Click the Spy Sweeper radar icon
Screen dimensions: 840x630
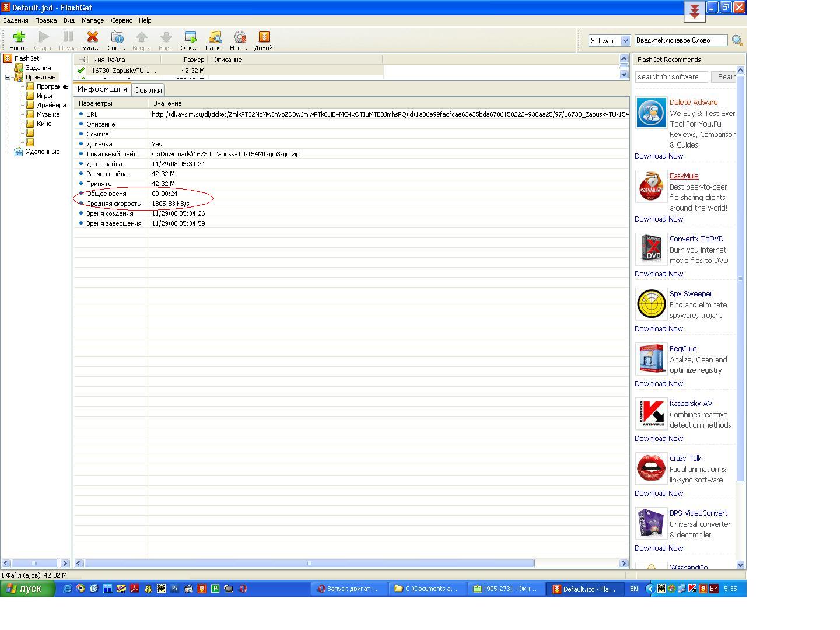point(651,304)
